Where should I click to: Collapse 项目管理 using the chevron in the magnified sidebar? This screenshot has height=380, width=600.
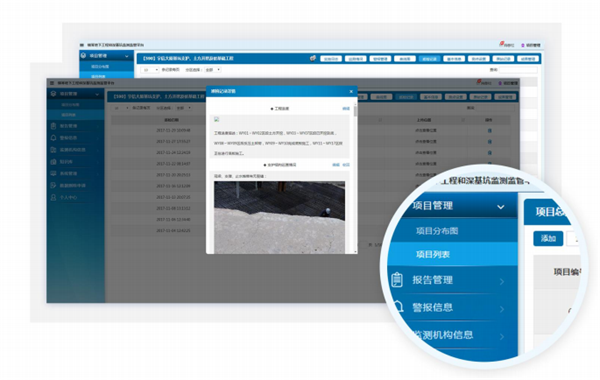click(501, 207)
